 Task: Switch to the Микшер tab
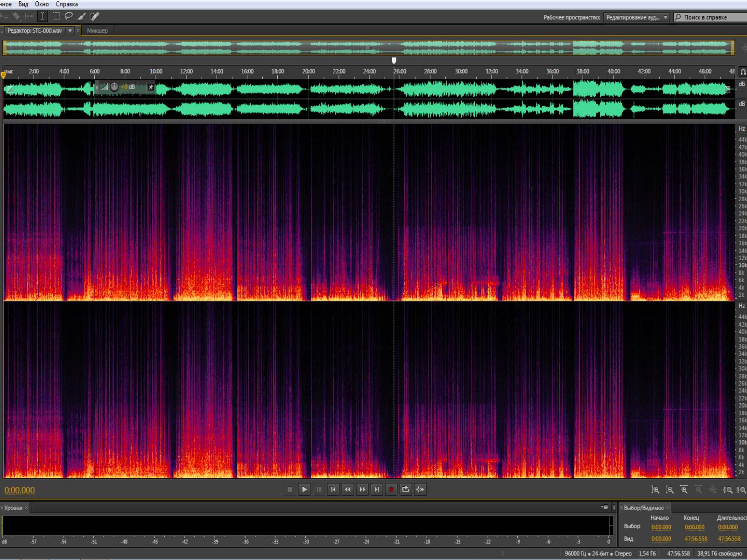click(x=97, y=31)
